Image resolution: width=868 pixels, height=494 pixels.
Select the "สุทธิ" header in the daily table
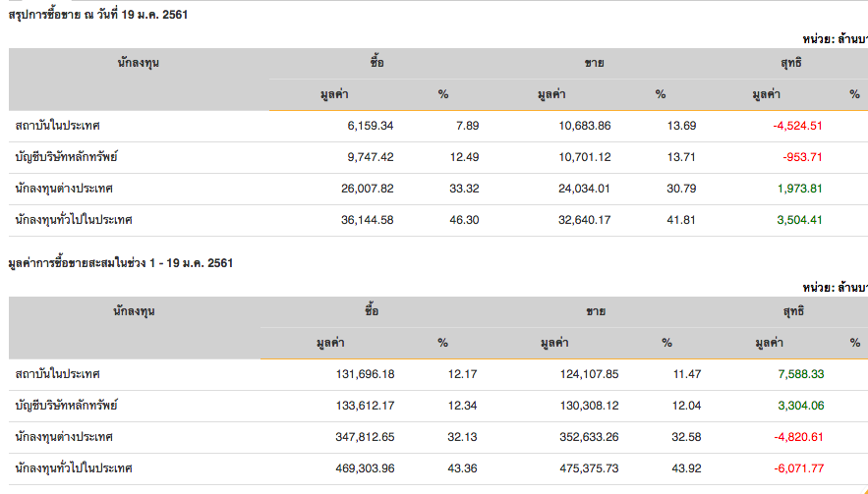[x=790, y=63]
